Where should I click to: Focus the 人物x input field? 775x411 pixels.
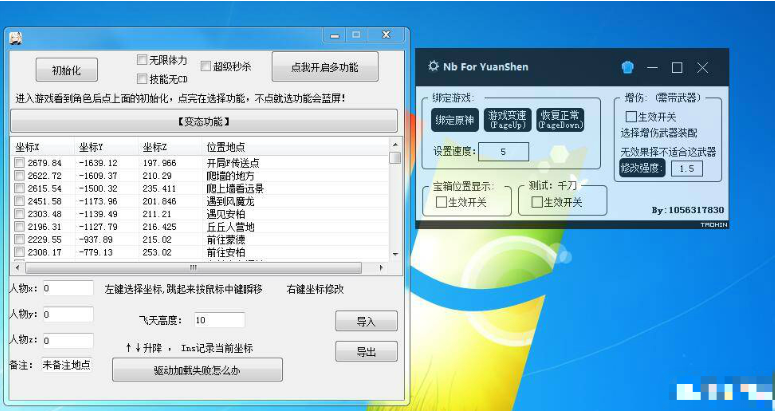68,288
